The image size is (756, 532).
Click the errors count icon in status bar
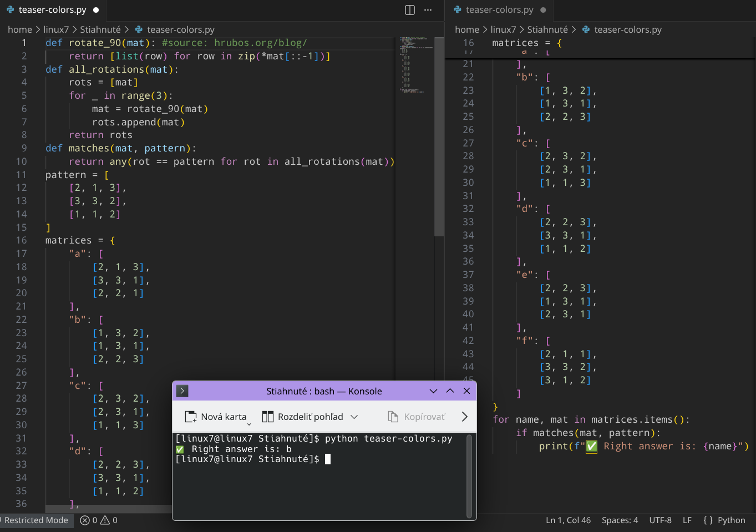[x=85, y=520]
